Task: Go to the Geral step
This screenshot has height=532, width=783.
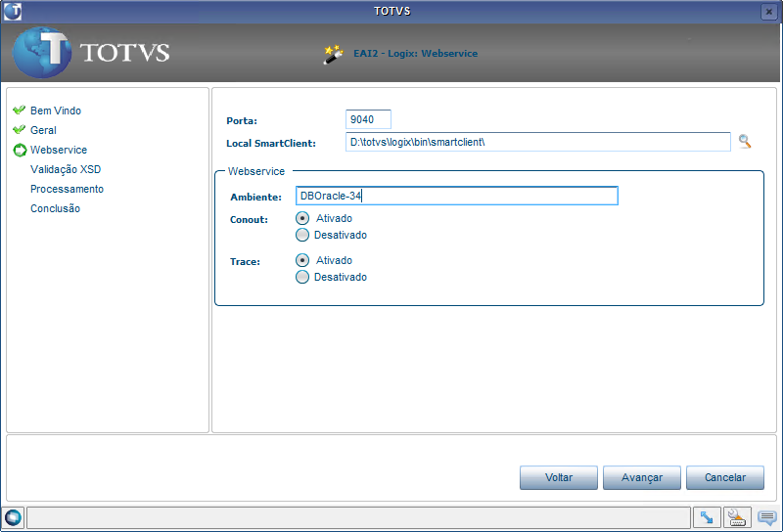Action: (x=43, y=130)
